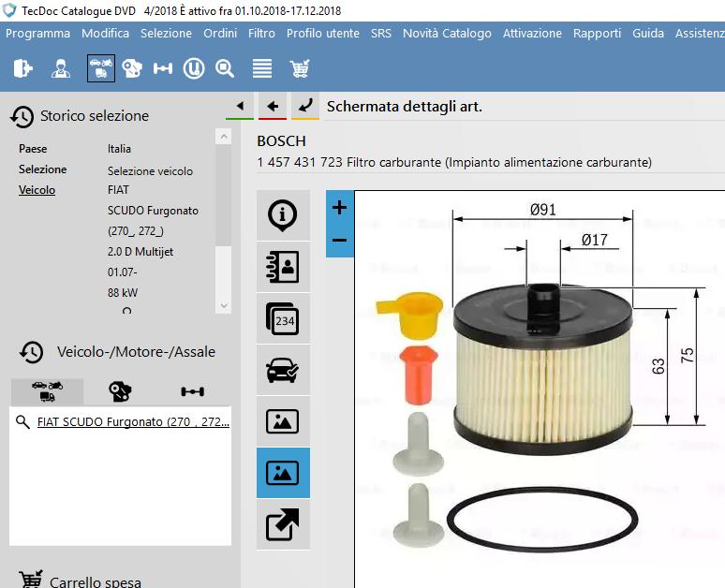Show the first article image icon

tap(283, 421)
